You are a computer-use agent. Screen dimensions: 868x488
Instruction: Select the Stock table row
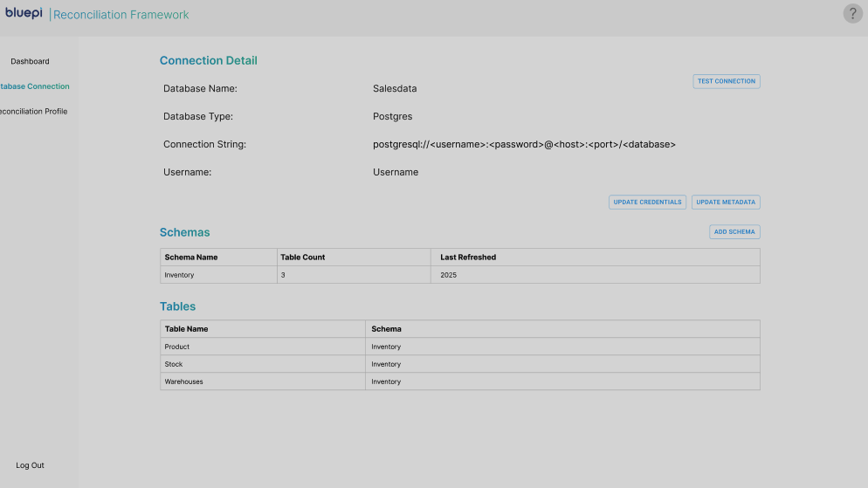pos(459,364)
